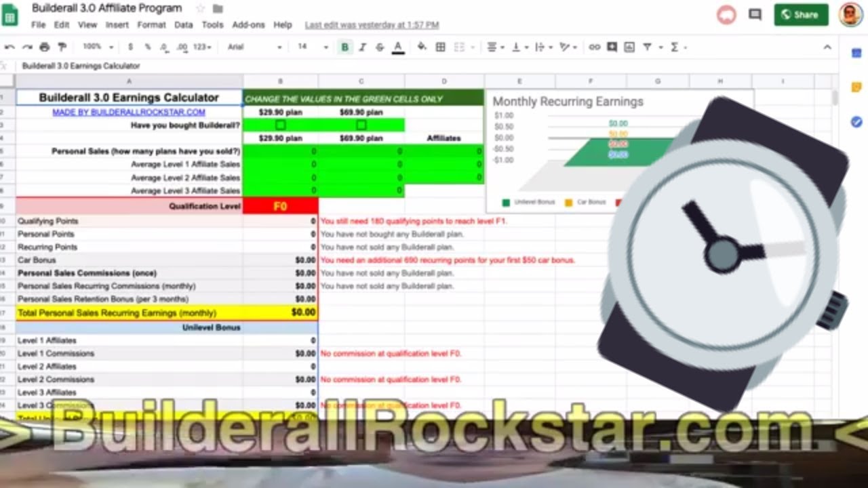Open the File menu

[x=38, y=24]
